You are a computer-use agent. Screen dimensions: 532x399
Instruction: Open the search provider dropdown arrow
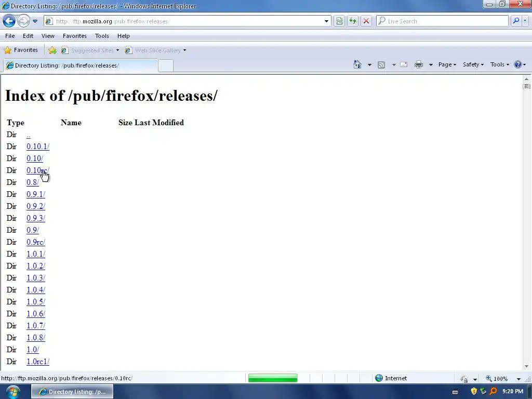(x=525, y=21)
